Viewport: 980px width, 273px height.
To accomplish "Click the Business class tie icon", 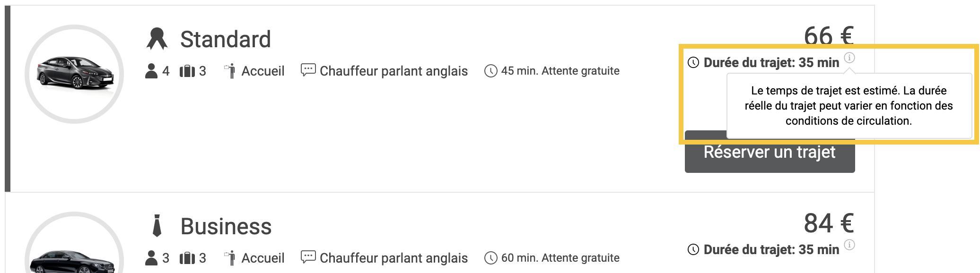I will pyautogui.click(x=157, y=226).
